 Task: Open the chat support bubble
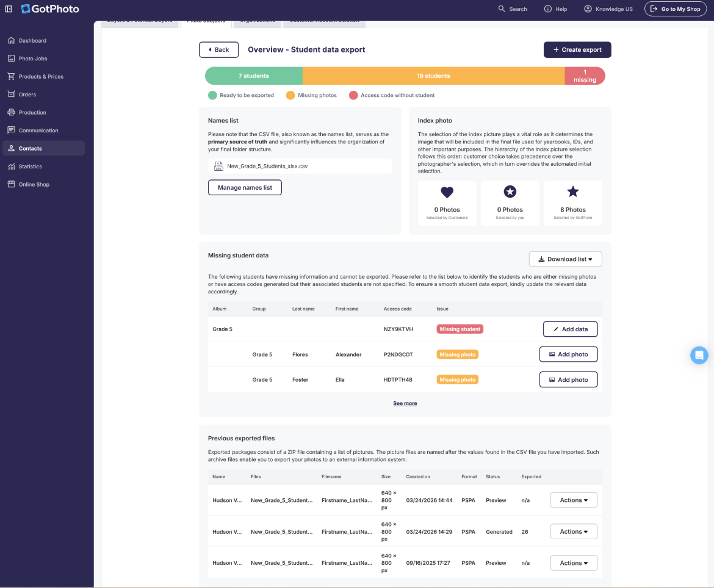pyautogui.click(x=699, y=356)
